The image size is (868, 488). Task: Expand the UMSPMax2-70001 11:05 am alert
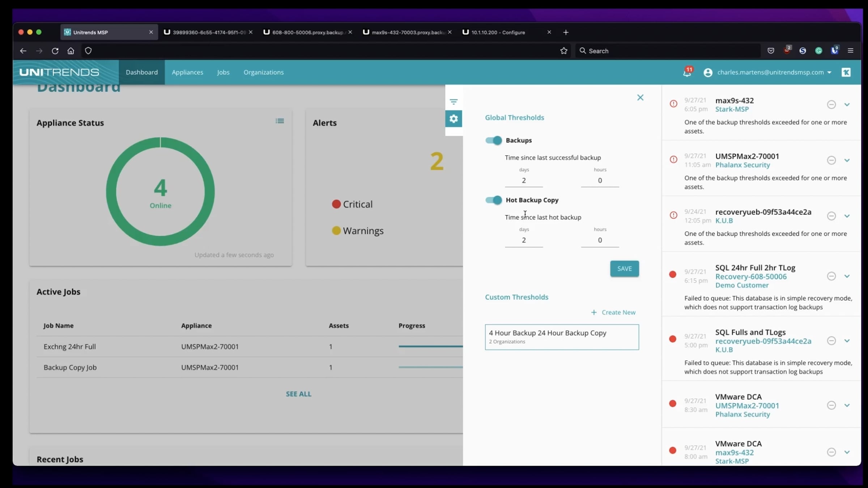click(847, 160)
